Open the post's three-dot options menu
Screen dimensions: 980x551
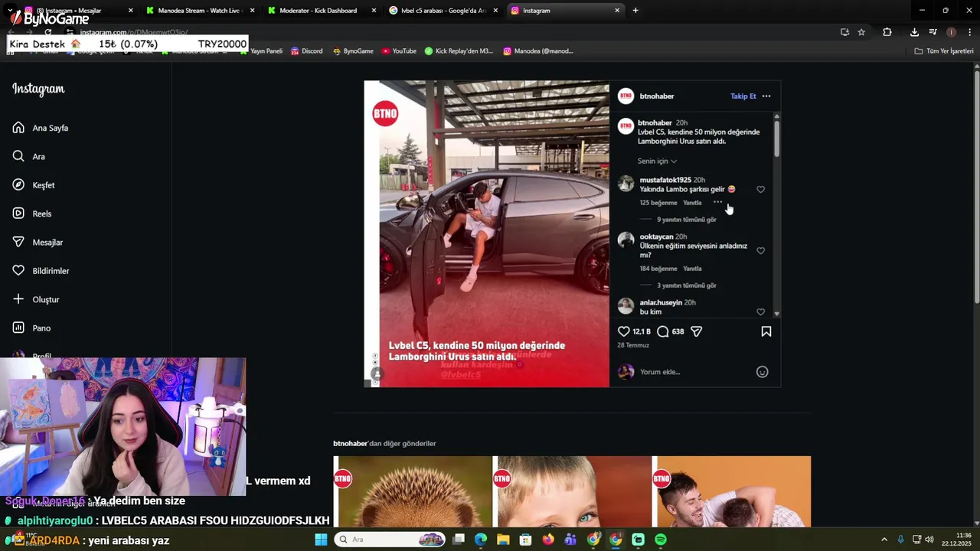[766, 96]
